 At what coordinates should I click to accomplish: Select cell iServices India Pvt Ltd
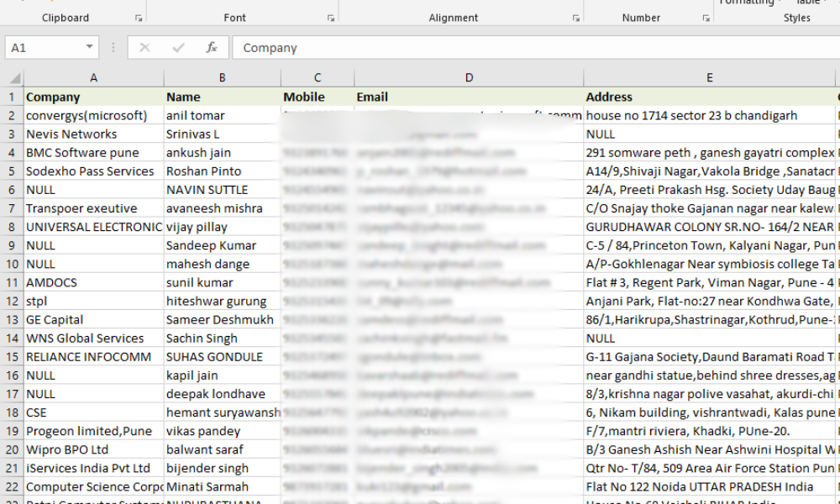click(94, 468)
